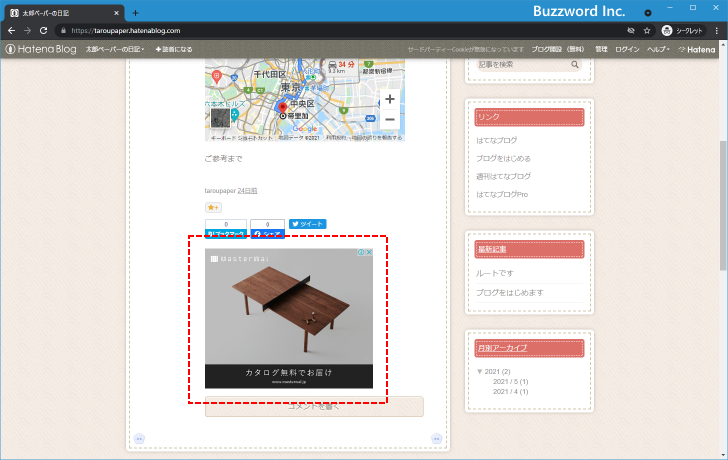Click the search magnifier in 記事を検索 box
This screenshot has height=460, width=728.
point(575,65)
